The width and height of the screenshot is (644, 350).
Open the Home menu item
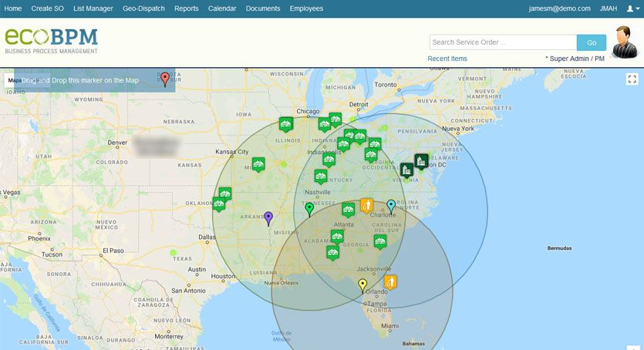pos(13,8)
